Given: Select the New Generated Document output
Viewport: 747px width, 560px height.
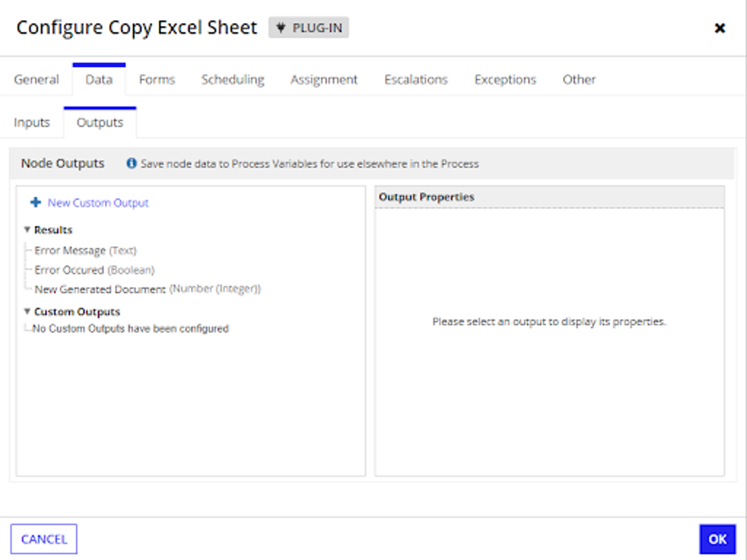Looking at the screenshot, I should click(x=148, y=289).
